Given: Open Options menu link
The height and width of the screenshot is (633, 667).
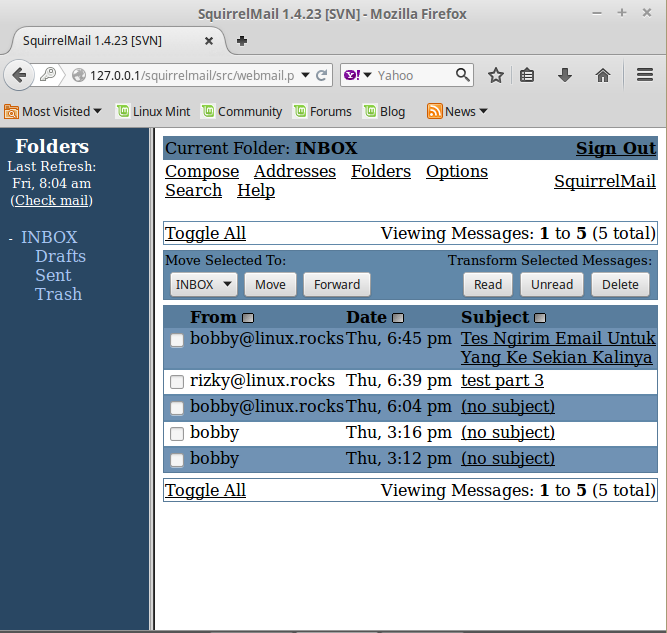Looking at the screenshot, I should coord(457,171).
